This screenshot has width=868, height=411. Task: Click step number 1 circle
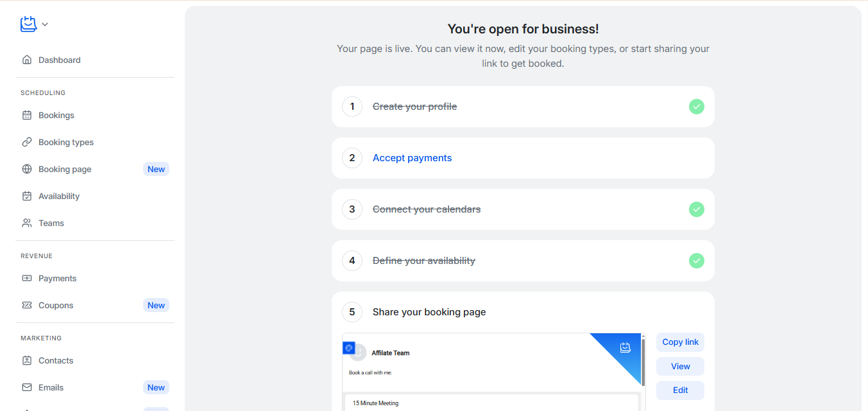[x=352, y=107]
